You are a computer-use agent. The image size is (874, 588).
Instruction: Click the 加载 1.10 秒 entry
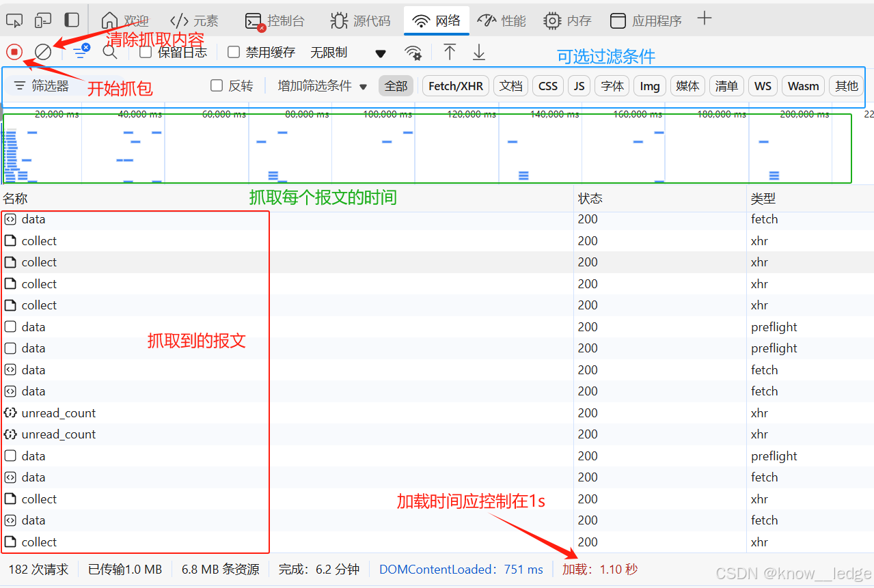600,569
